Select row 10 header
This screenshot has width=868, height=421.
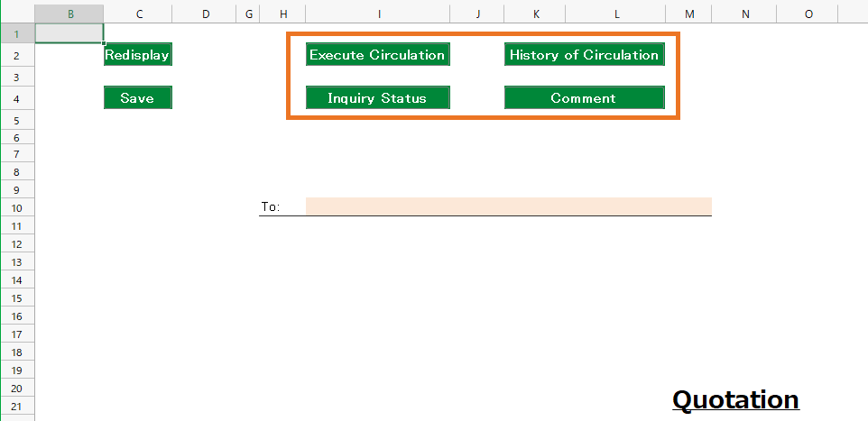click(16, 207)
